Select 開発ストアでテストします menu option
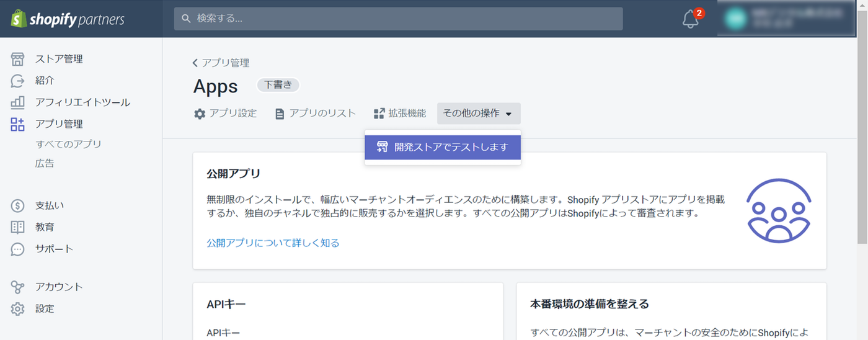Screen dimensions: 868x340 443,147
